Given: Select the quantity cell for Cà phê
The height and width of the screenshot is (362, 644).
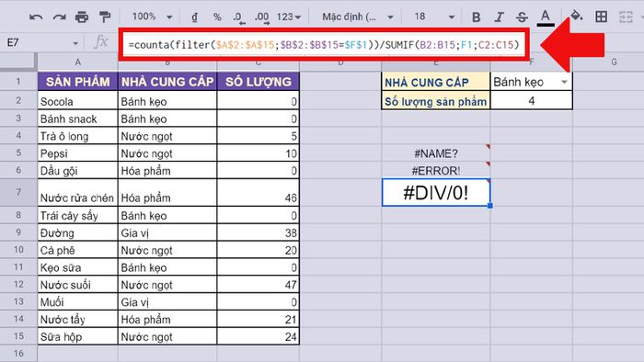Looking at the screenshot, I should point(258,250).
